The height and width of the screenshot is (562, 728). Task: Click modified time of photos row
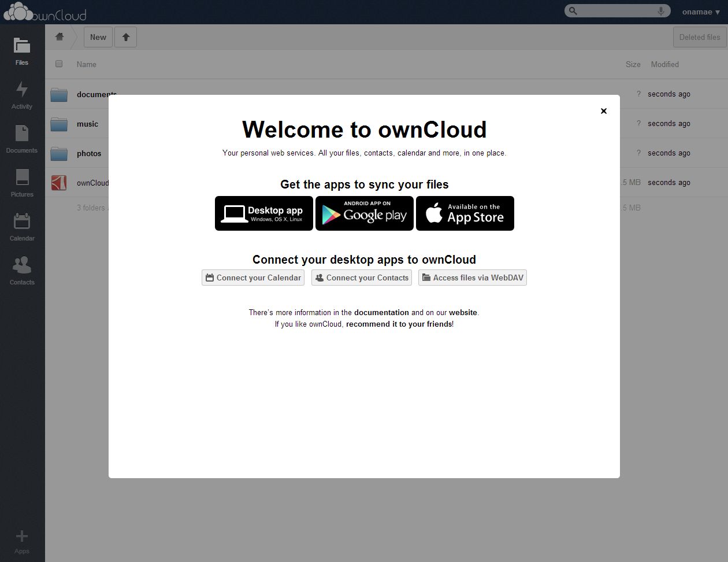[669, 153]
